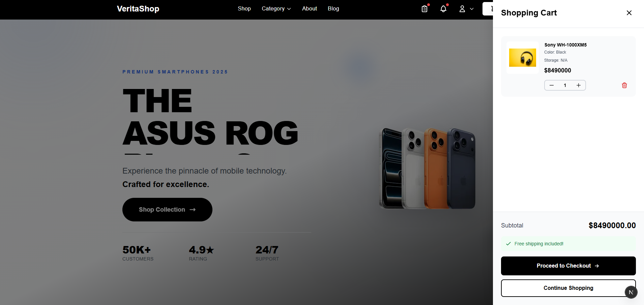Click the 24/7 support statistic

[x=267, y=253]
